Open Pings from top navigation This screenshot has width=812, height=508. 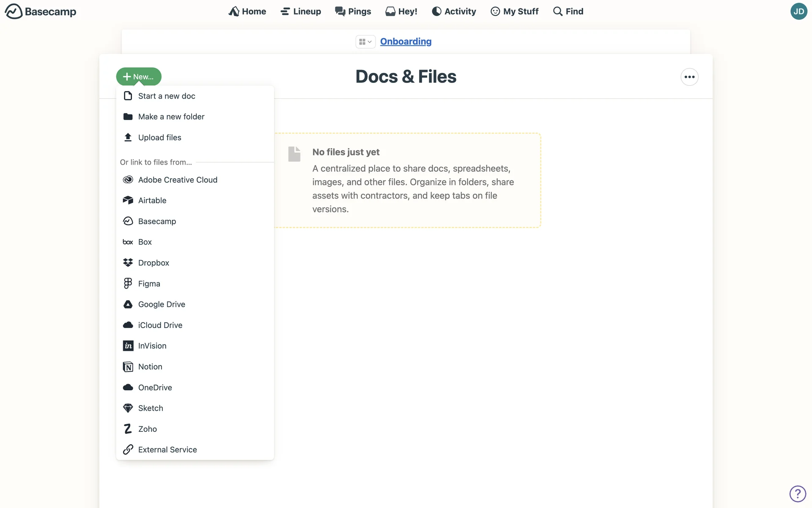click(353, 11)
